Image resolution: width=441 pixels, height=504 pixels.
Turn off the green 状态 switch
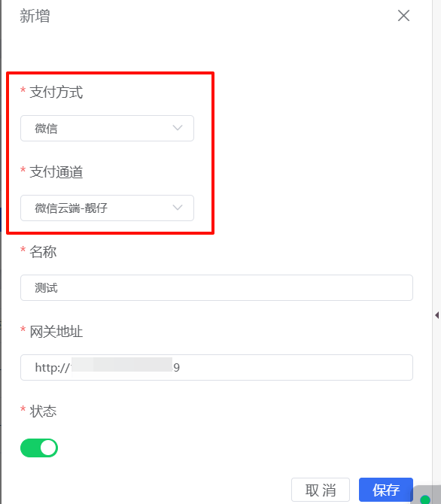[x=39, y=448]
